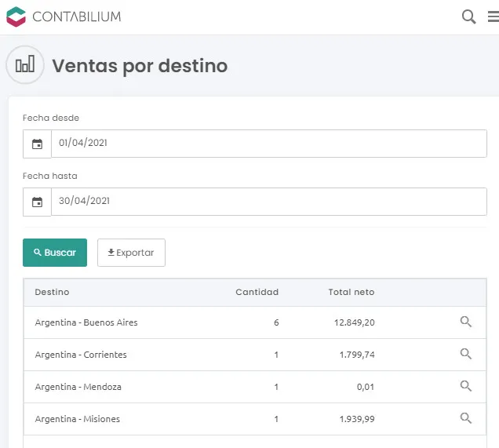Click the 1.939,99 total value

point(357,419)
